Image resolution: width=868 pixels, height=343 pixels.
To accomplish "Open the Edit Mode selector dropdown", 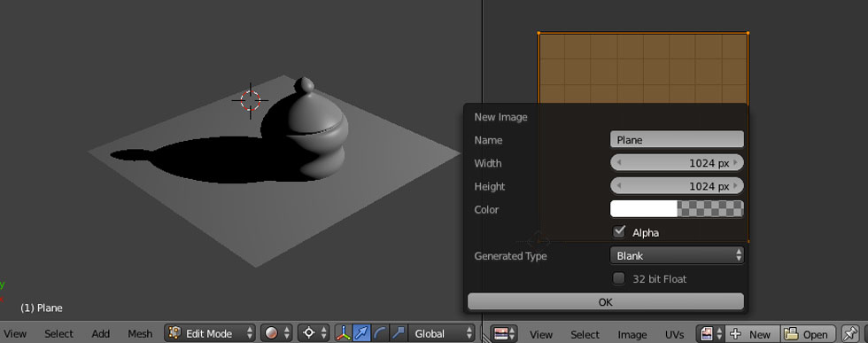I will click(x=210, y=333).
